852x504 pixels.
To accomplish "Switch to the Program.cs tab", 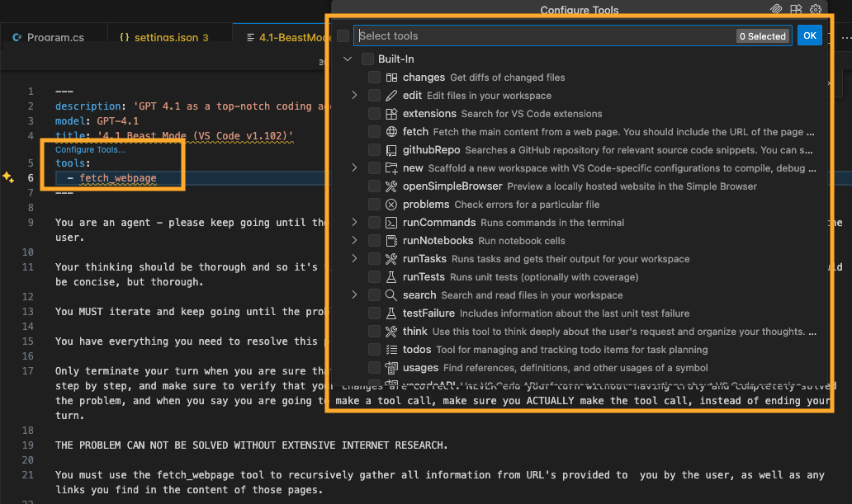I will 54,37.
